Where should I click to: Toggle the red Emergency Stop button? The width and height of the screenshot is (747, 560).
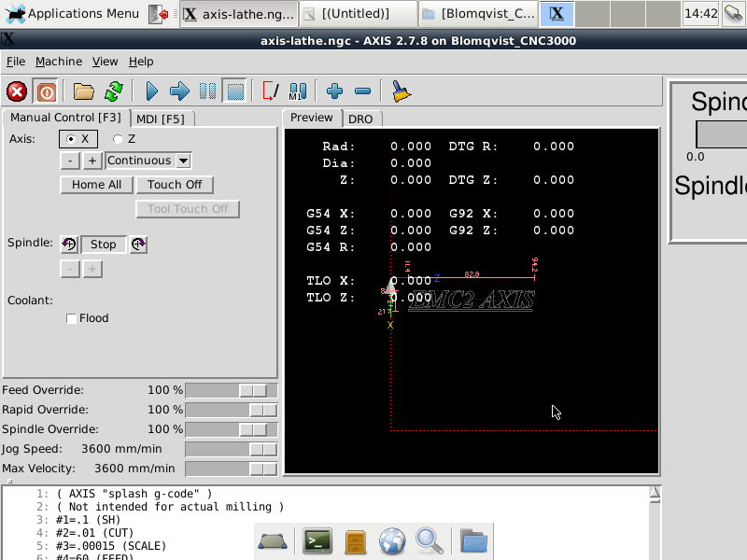point(17,91)
